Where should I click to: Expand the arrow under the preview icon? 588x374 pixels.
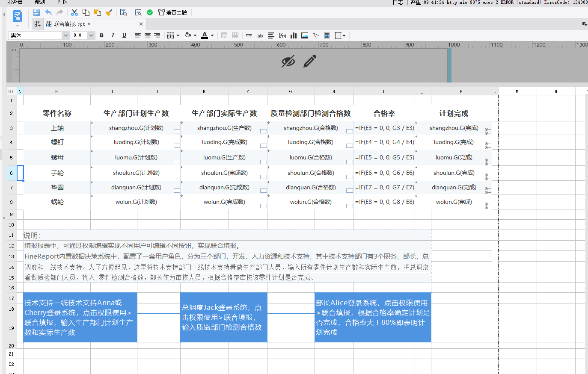tap(18, 26)
